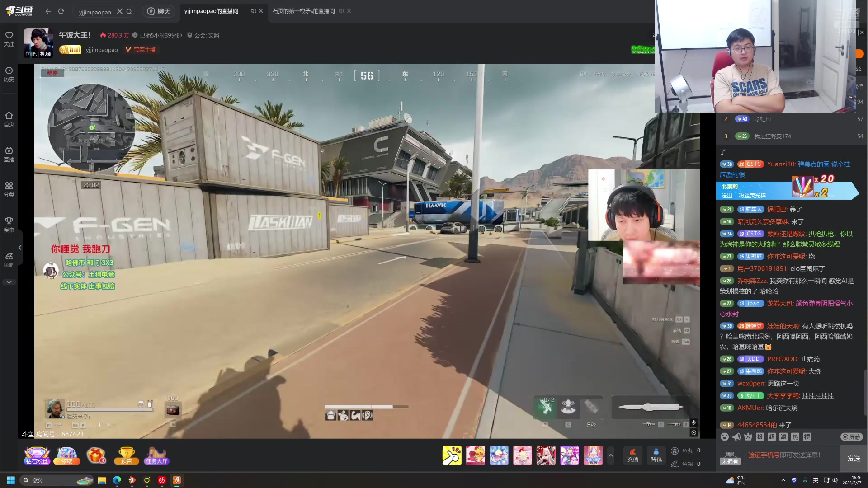Switch to 石页的第一根矛s的直播间 tab

pos(303,11)
